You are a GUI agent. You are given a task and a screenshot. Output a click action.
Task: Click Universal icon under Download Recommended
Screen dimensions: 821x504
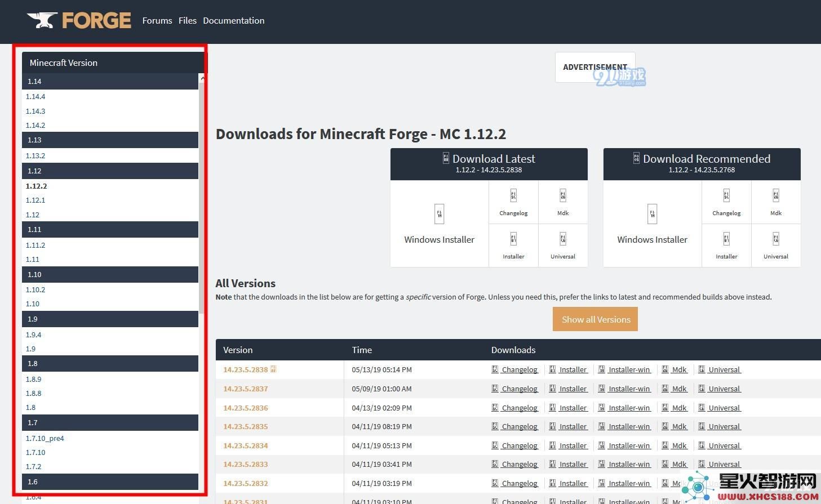pos(776,239)
